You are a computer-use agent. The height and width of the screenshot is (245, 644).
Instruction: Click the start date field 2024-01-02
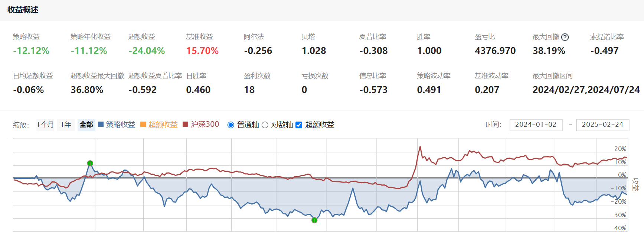536,125
